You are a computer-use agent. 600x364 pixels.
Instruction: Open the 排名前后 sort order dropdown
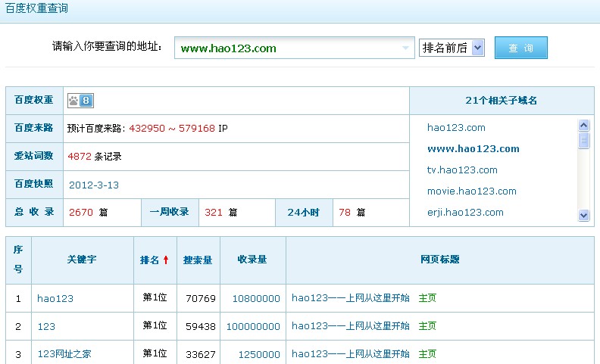(x=452, y=48)
